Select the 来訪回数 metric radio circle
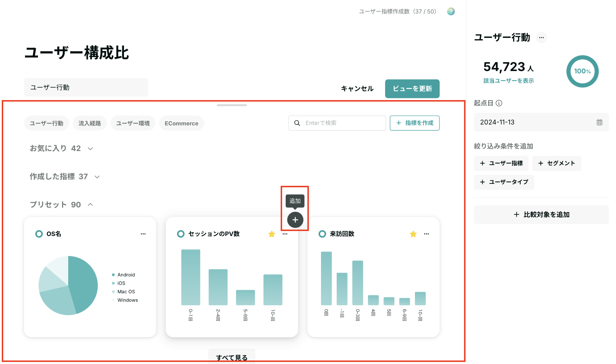 [x=322, y=234]
